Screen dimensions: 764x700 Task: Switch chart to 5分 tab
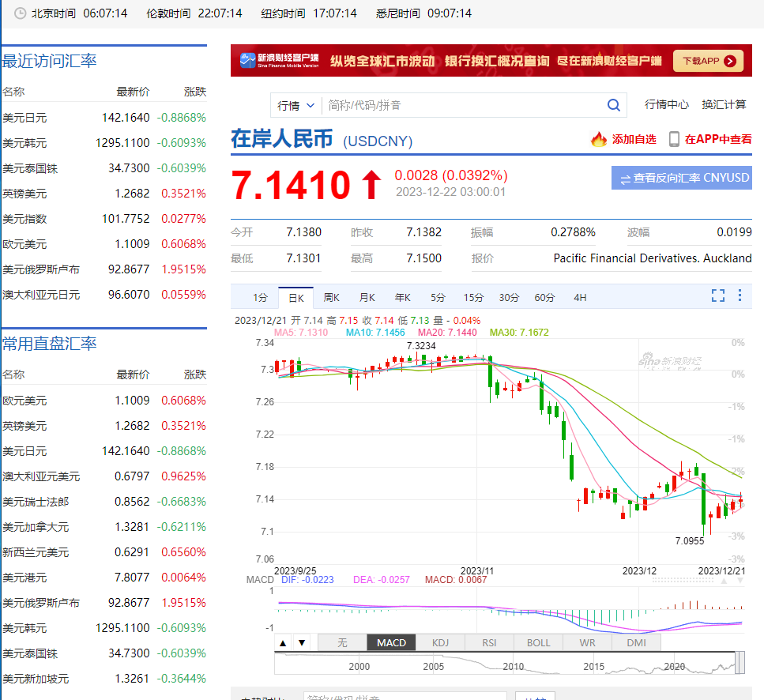(x=438, y=298)
